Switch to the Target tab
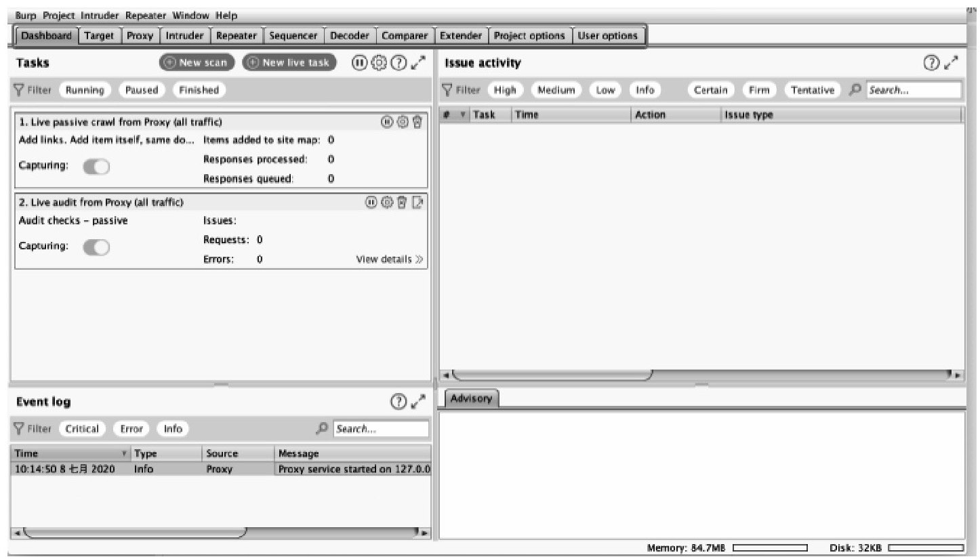 100,36
